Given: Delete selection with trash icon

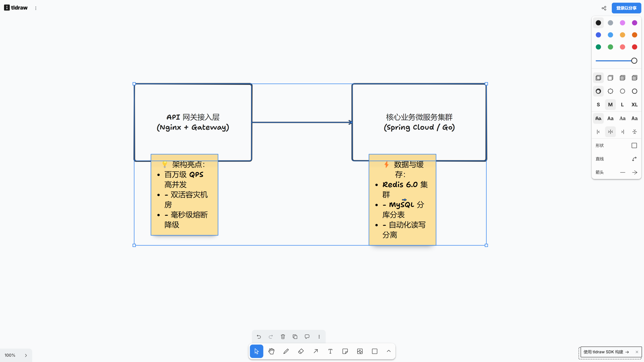Looking at the screenshot, I should [283, 337].
